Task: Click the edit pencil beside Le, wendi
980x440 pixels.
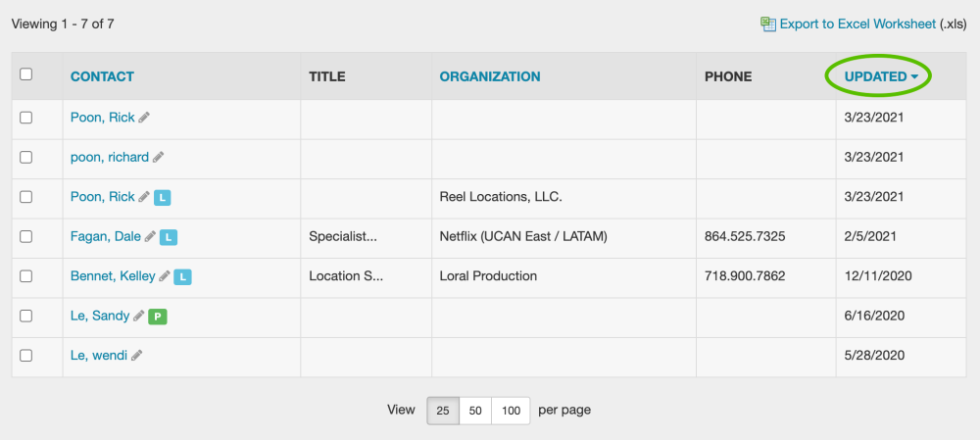Action: pos(136,355)
